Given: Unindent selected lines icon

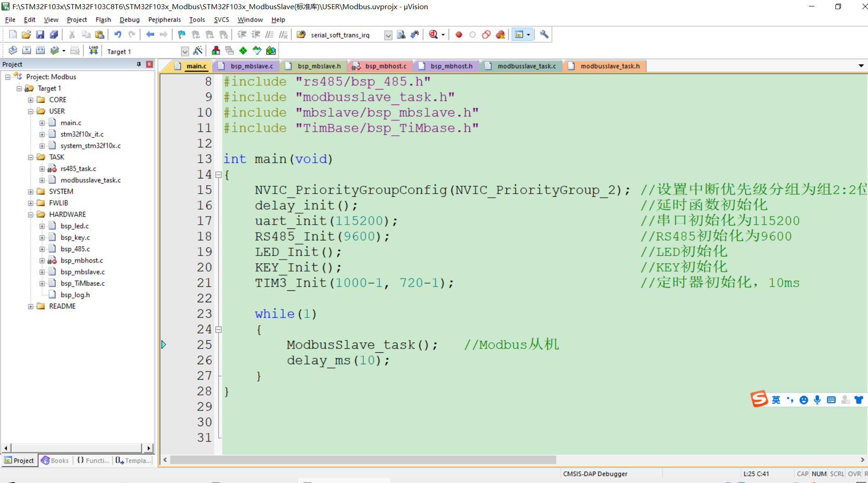Looking at the screenshot, I should (x=256, y=34).
